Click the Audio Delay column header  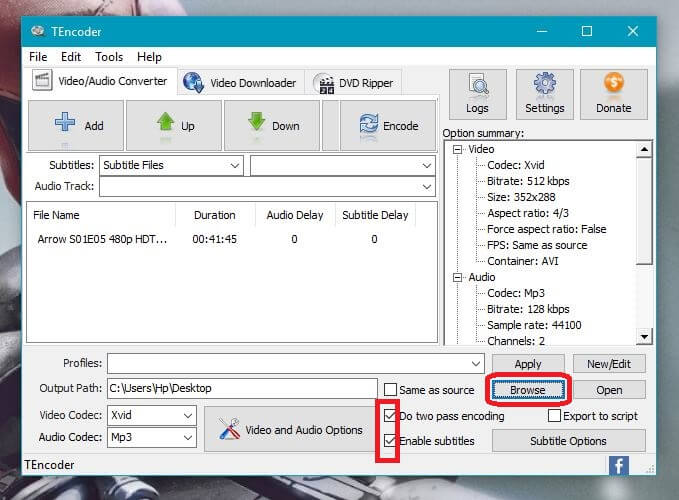[295, 215]
